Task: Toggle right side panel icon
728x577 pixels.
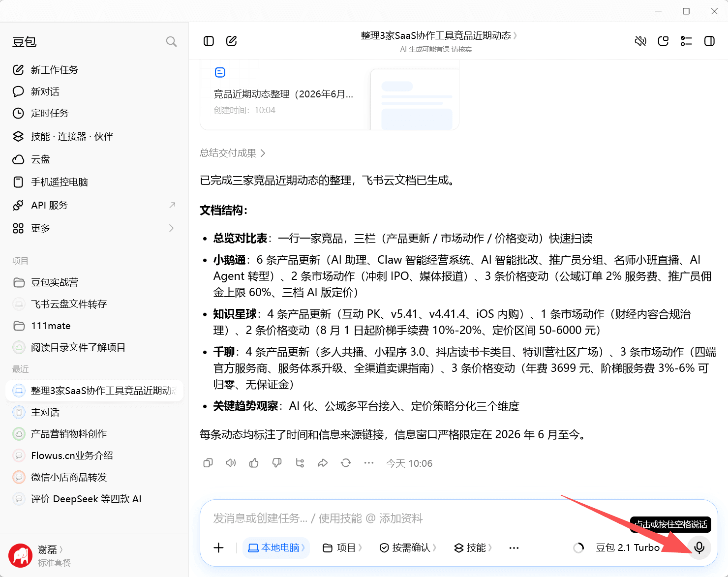Action: tap(709, 41)
